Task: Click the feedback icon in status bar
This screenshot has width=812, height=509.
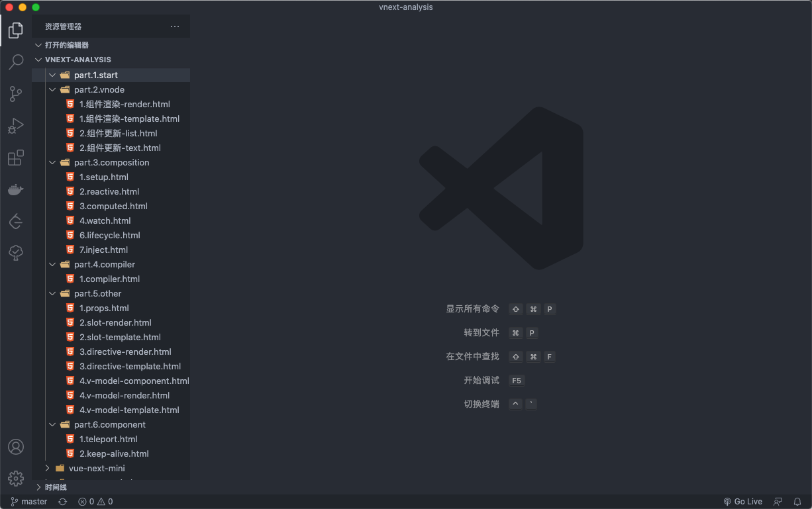Action: (778, 502)
